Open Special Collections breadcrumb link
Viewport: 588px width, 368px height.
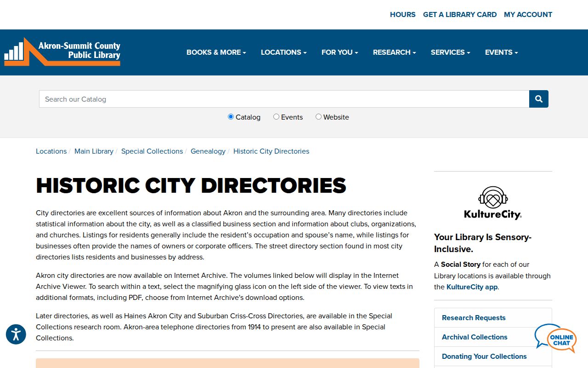pos(152,151)
